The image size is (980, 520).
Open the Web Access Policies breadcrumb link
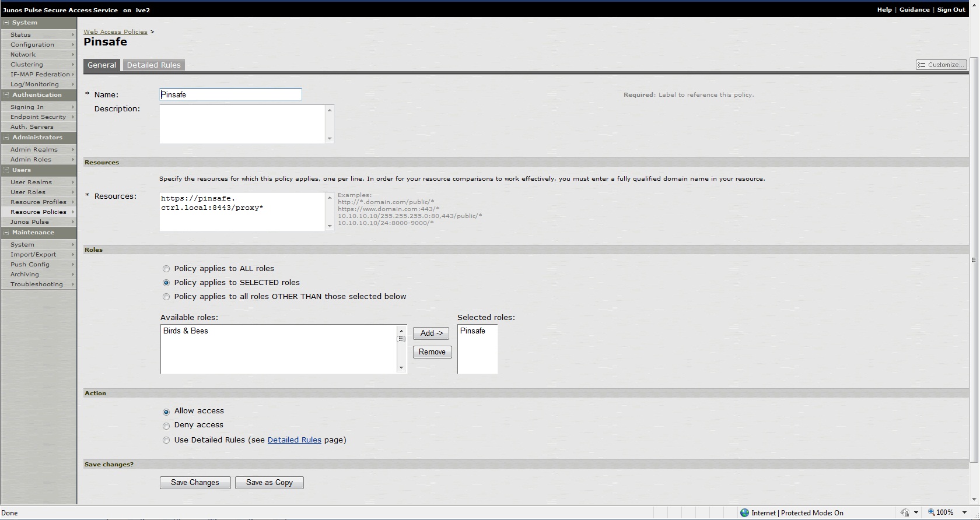click(115, 32)
